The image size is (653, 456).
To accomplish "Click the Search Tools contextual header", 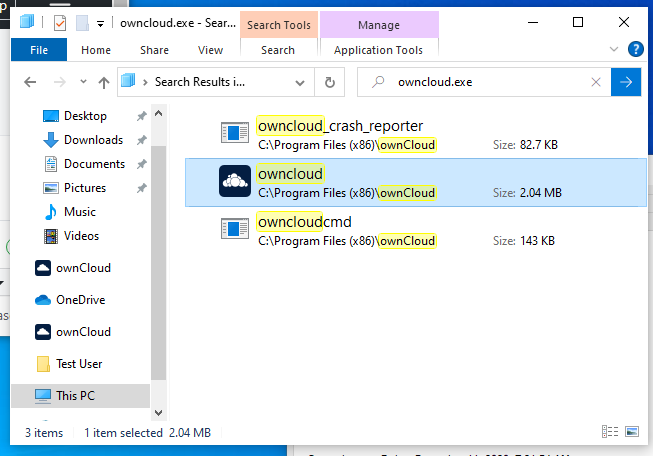I will click(x=279, y=25).
